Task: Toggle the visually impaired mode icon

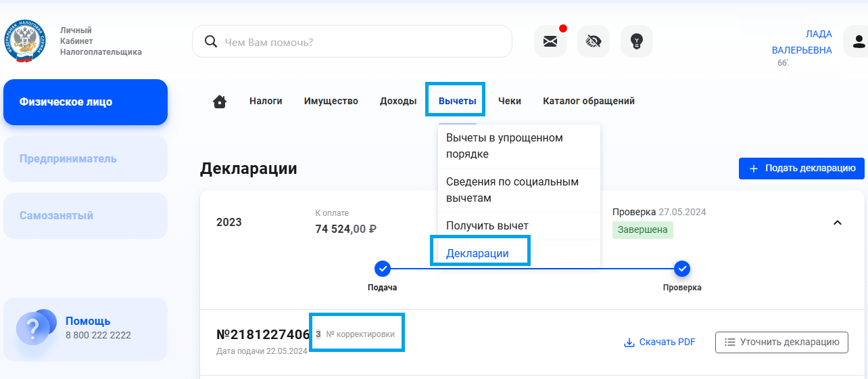Action: (x=594, y=42)
